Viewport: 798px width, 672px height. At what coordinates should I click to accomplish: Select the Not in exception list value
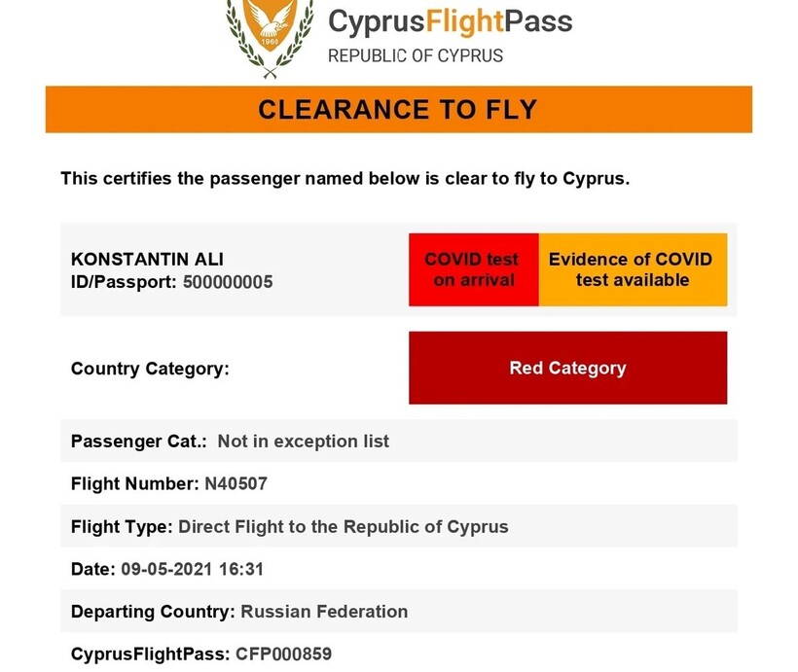point(303,442)
